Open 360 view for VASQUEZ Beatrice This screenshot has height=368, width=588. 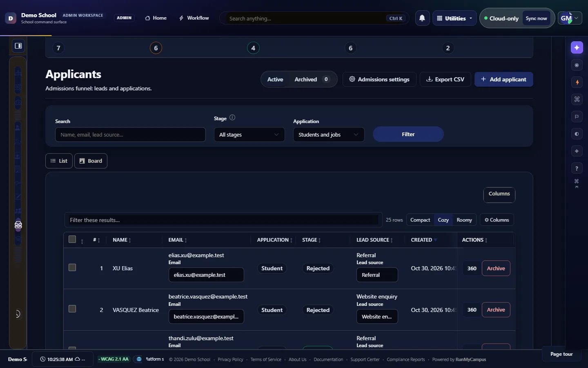point(472,310)
